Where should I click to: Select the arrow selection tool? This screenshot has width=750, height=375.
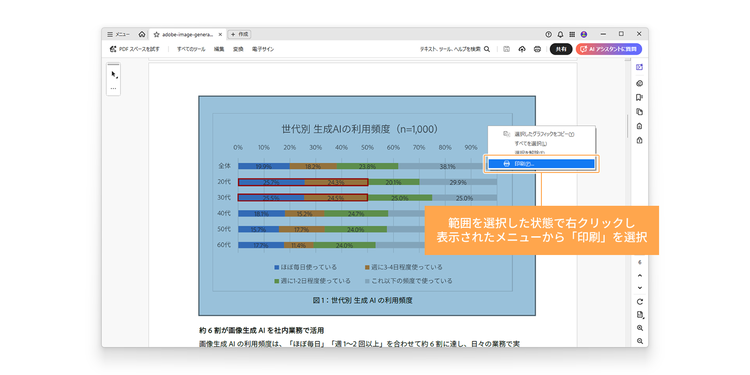[x=114, y=75]
